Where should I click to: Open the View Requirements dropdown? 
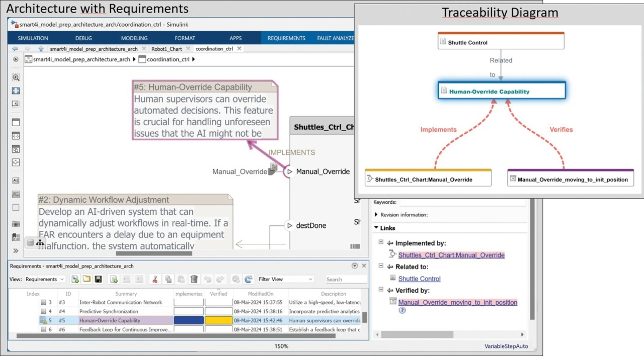click(x=45, y=280)
